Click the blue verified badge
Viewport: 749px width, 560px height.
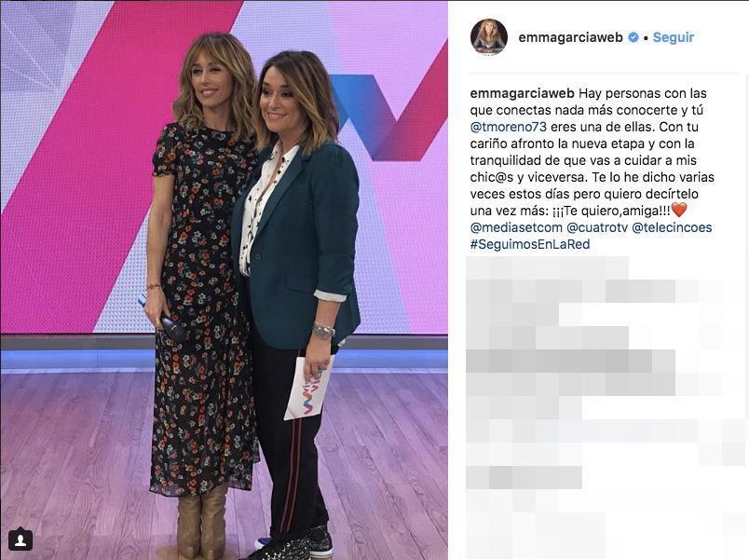coord(633,37)
